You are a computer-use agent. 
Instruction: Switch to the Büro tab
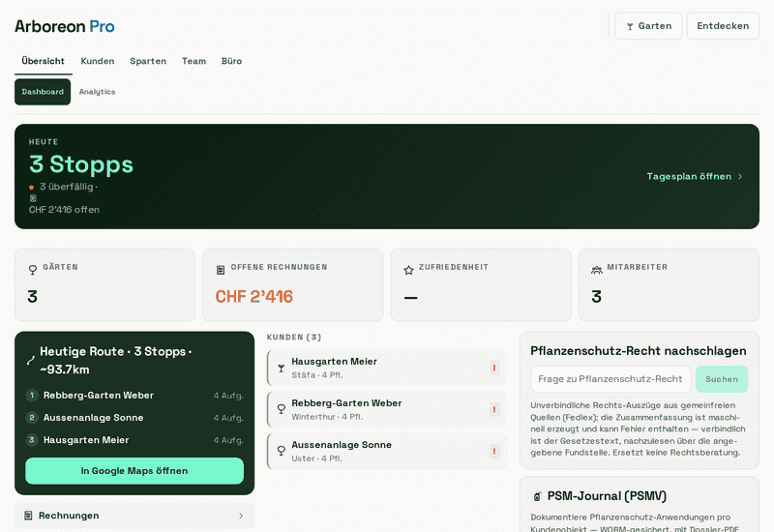(x=231, y=61)
